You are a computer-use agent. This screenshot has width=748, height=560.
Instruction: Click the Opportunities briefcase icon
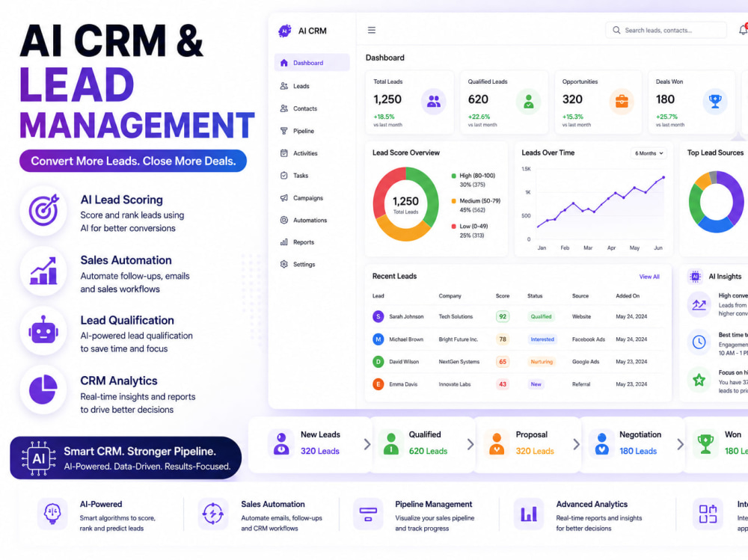coord(622,101)
